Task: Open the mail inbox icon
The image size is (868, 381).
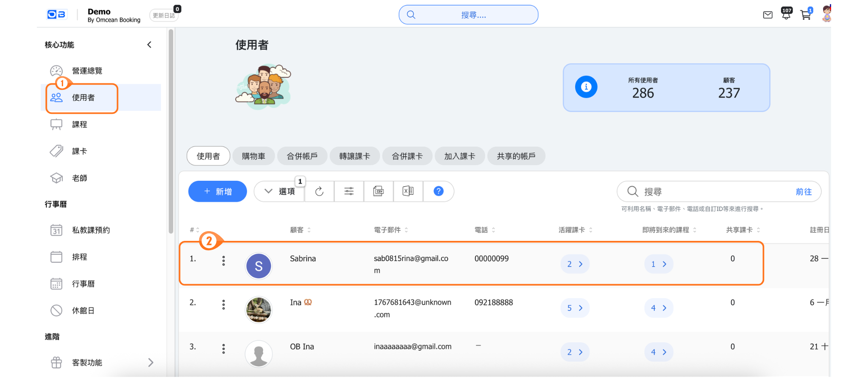Action: pyautogui.click(x=768, y=15)
